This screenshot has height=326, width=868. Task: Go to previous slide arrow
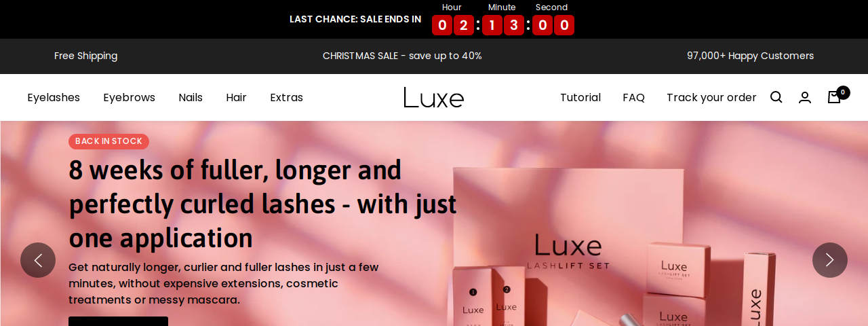pos(38,260)
